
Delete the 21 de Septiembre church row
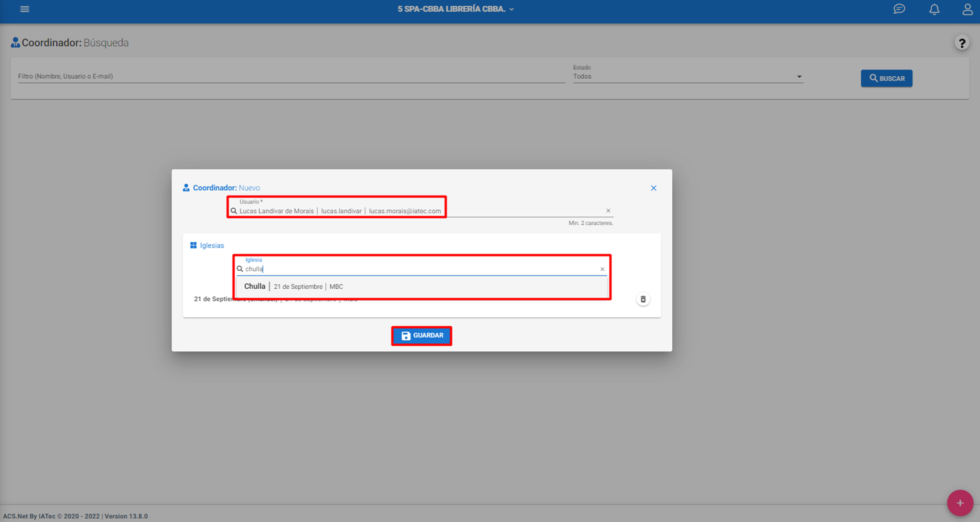643,299
